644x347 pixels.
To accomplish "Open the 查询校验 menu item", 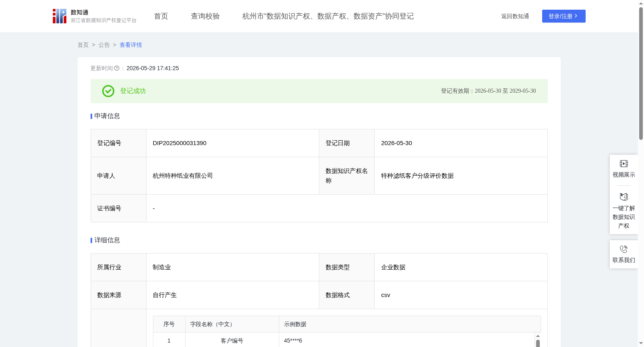I will click(x=205, y=16).
